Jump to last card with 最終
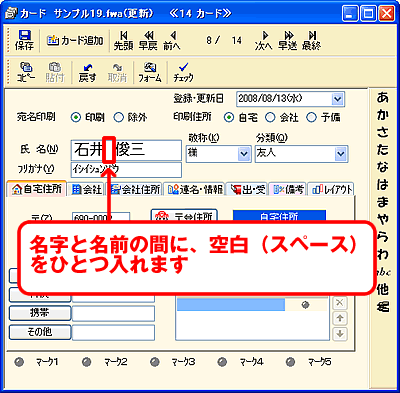The width and height of the screenshot is (400, 393). [312, 41]
